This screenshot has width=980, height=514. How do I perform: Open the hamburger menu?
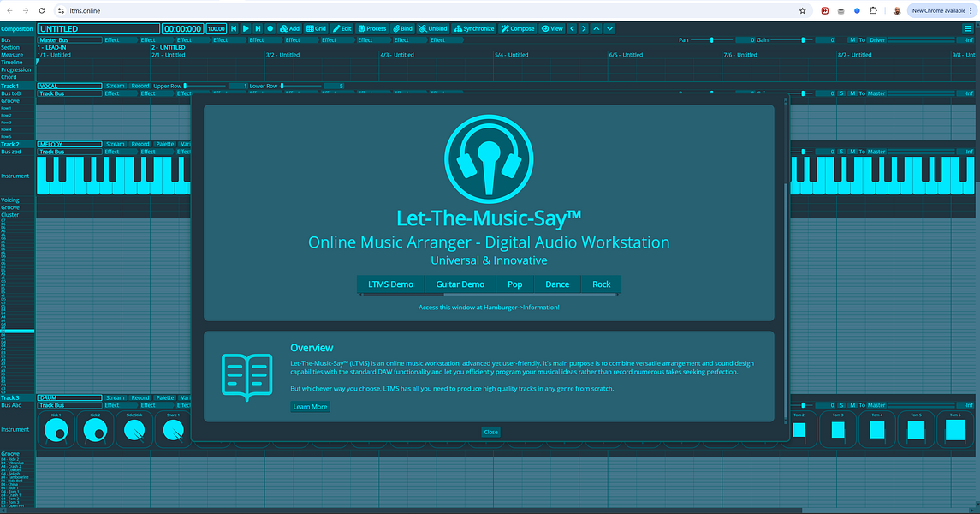point(967,29)
